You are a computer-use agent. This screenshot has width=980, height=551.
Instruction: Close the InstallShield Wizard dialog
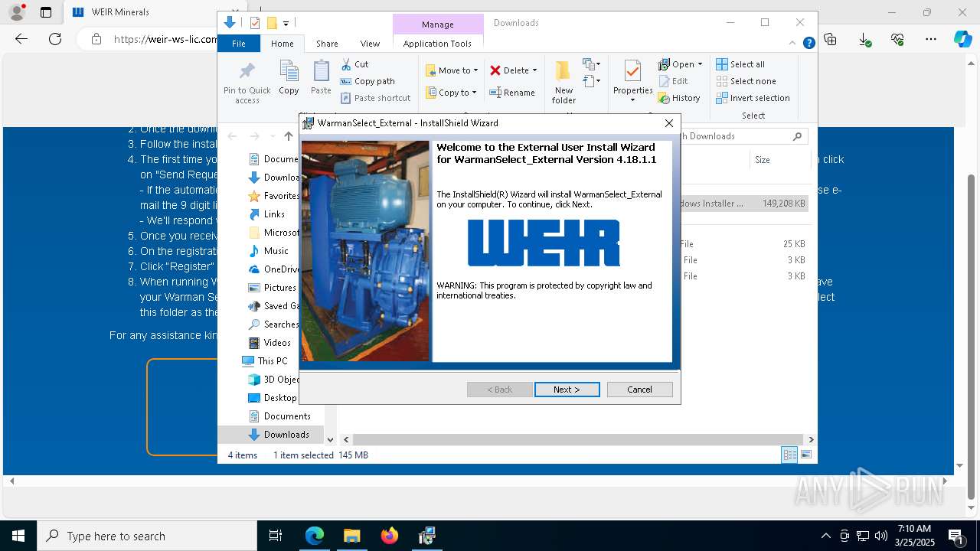pyautogui.click(x=668, y=122)
